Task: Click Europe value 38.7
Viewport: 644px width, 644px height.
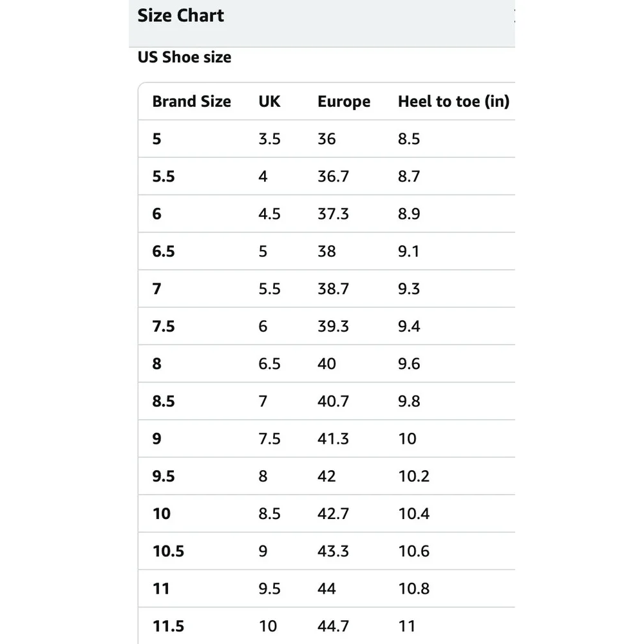Action: pyautogui.click(x=333, y=289)
